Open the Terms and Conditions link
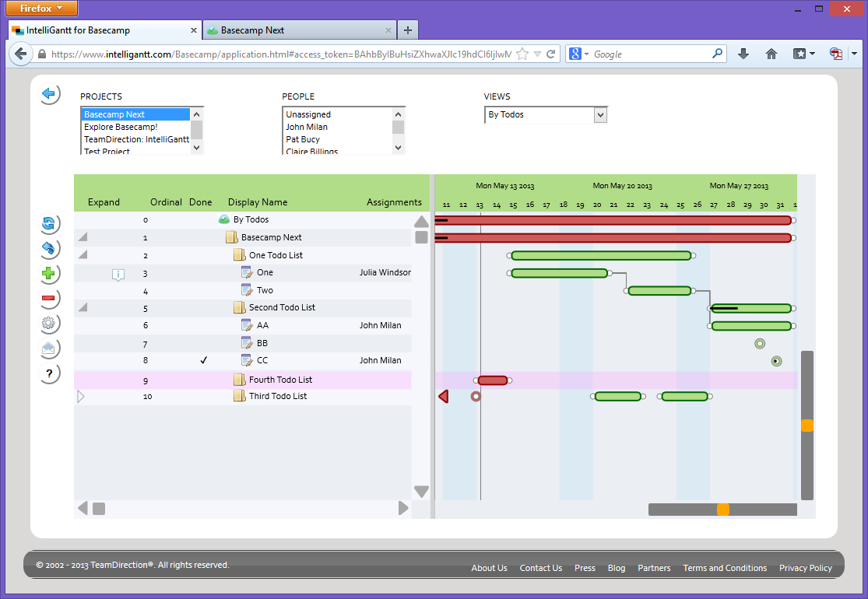This screenshot has height=599, width=868. pos(725,568)
